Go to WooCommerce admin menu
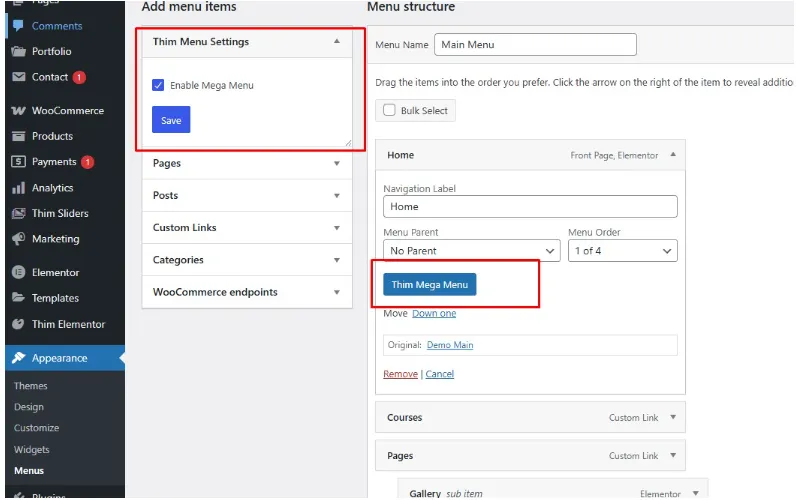Screen dimensions: 797x500 click(x=68, y=111)
